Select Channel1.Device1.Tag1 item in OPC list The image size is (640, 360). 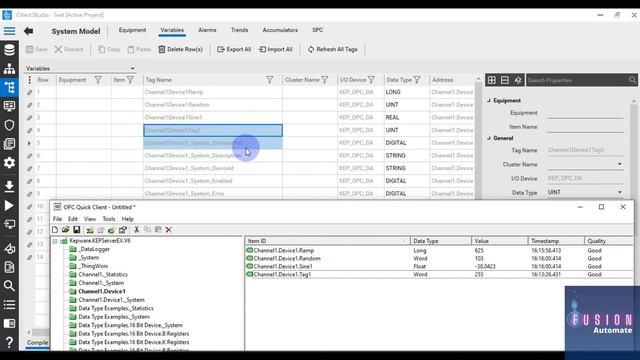pos(282,275)
